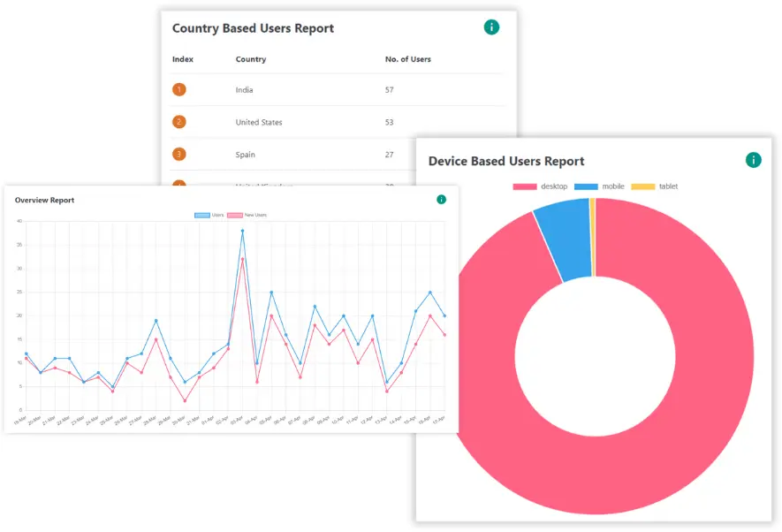782x532 pixels.
Task: Select the United States country cell
Action: pyautogui.click(x=259, y=122)
